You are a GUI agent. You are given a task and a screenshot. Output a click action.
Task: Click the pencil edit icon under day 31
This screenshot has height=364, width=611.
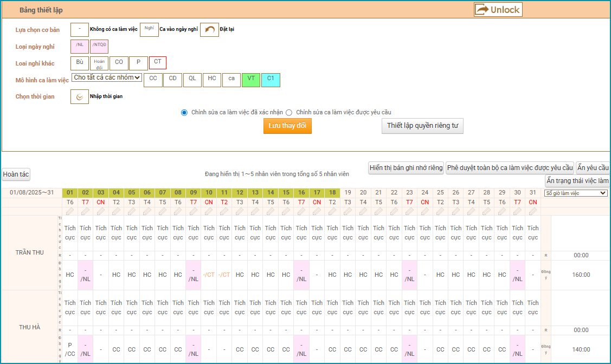(x=533, y=211)
